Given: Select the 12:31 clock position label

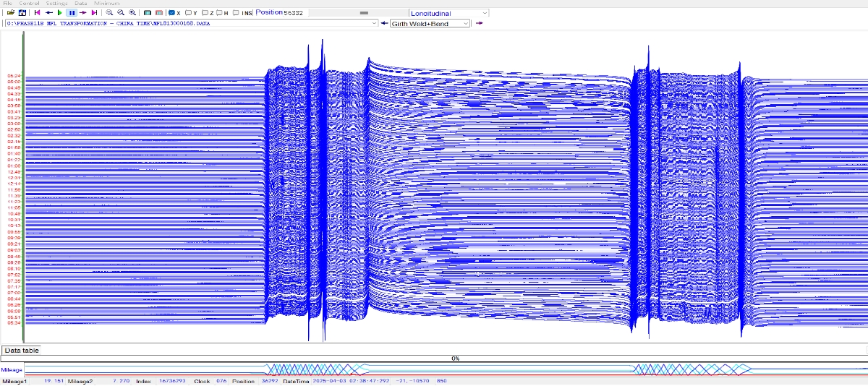Looking at the screenshot, I should pyautogui.click(x=14, y=178).
